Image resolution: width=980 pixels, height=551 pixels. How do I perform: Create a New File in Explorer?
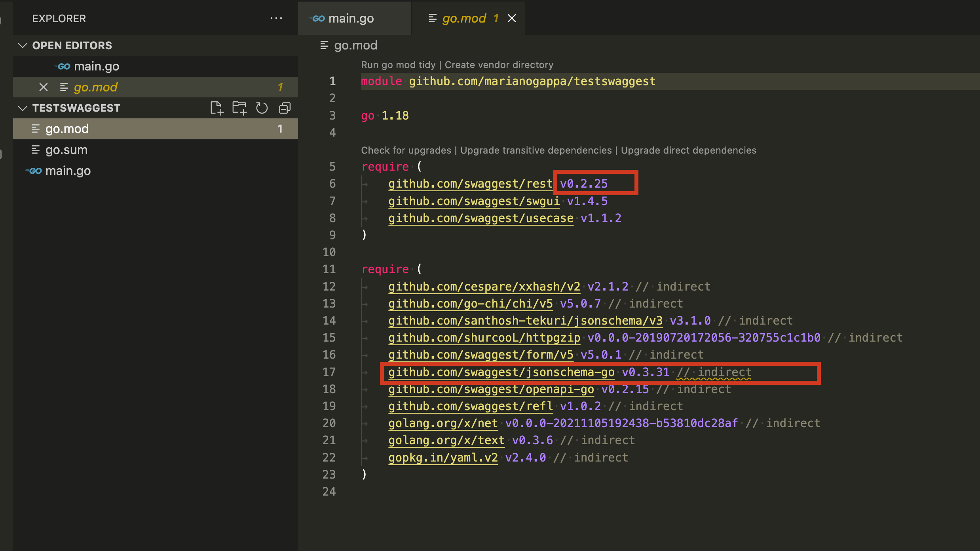217,107
